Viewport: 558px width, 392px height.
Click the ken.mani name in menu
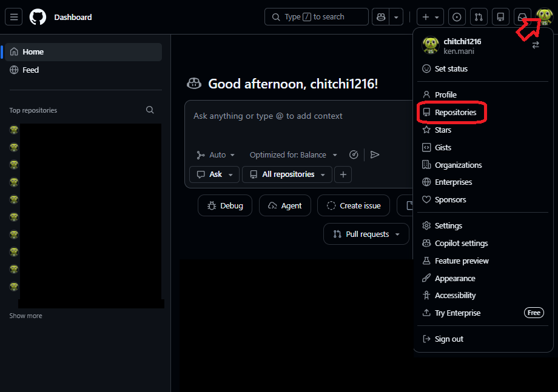pos(459,51)
